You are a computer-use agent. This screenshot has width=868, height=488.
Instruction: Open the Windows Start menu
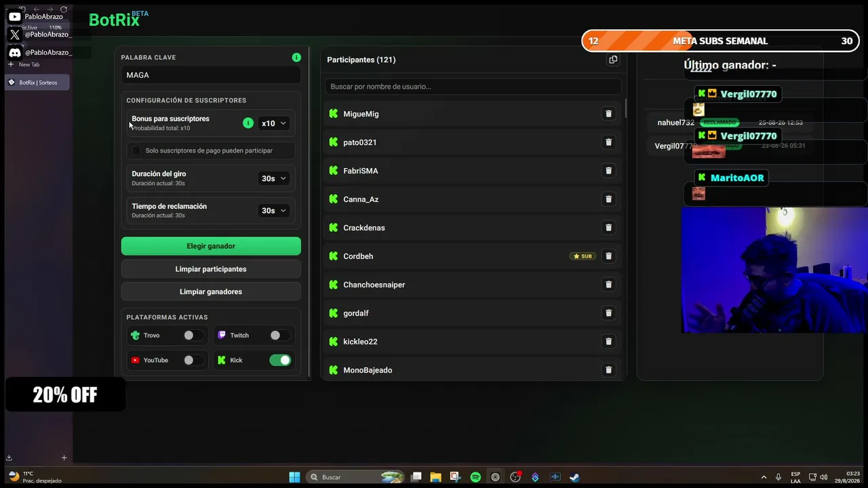point(294,477)
